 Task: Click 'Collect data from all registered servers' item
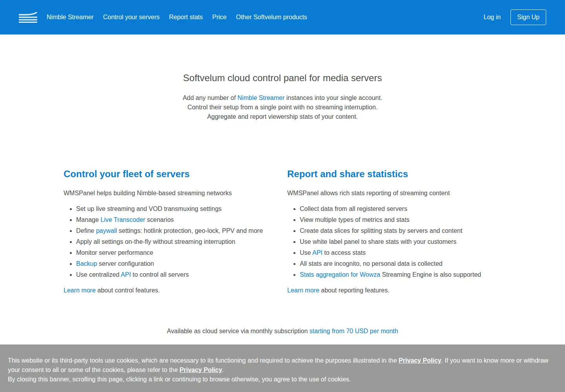354,209
